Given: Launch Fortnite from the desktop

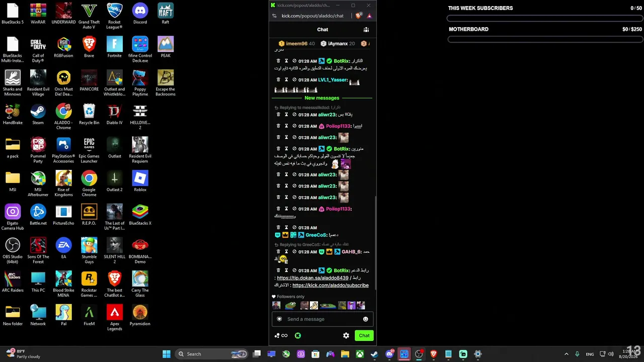Looking at the screenshot, I should (114, 47).
